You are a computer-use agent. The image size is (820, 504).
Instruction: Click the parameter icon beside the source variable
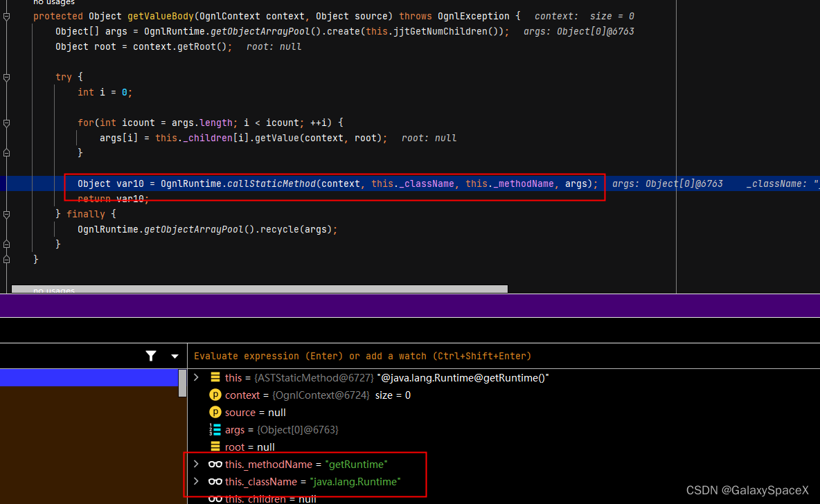click(215, 412)
